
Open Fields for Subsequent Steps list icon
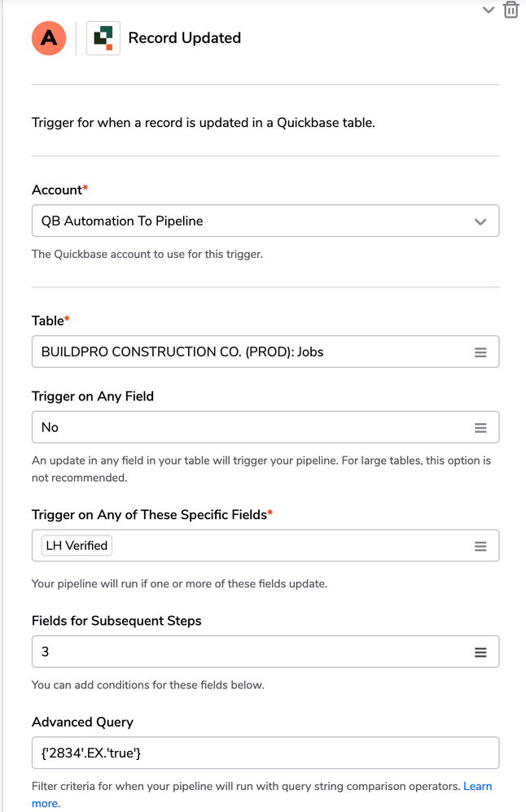point(480,652)
